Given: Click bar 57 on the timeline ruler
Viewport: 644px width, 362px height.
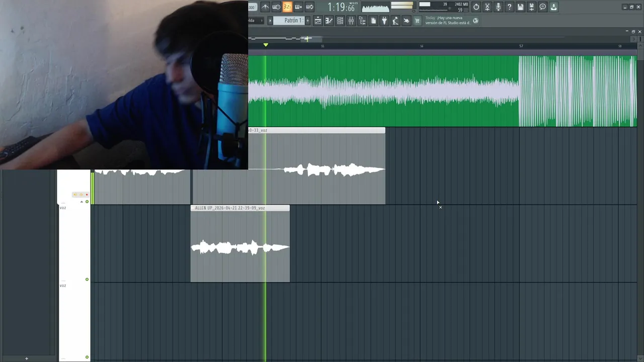Looking at the screenshot, I should pos(521,46).
